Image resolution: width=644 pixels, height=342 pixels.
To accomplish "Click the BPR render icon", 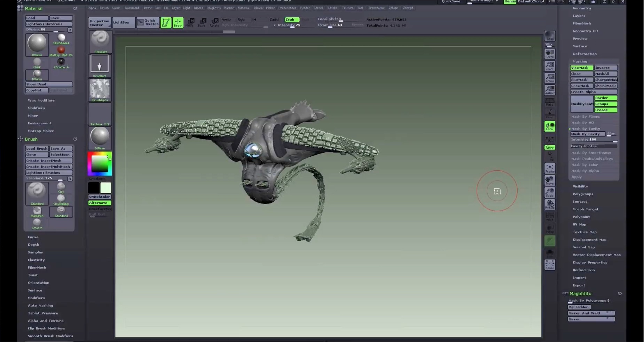I will [x=550, y=37].
